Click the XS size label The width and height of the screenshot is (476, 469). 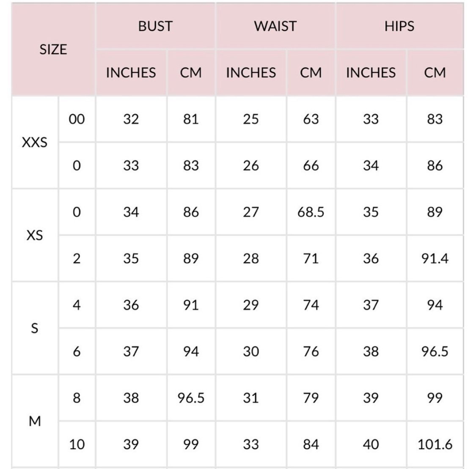click(x=35, y=236)
